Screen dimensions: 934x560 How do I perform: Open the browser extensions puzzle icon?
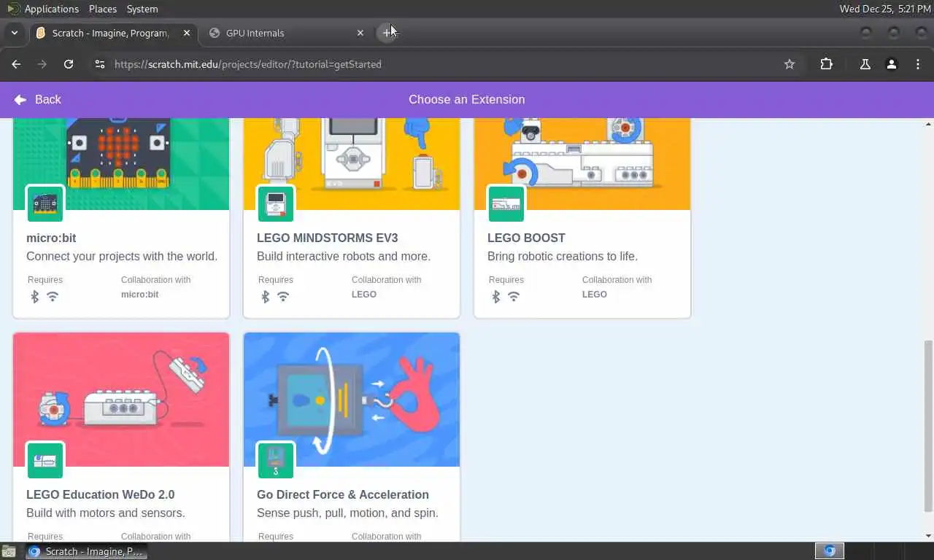click(826, 64)
